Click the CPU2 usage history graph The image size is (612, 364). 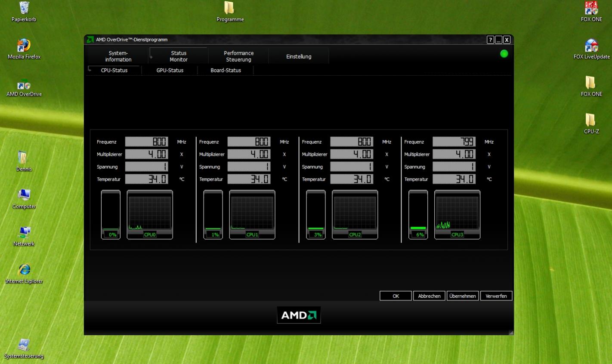tap(355, 214)
